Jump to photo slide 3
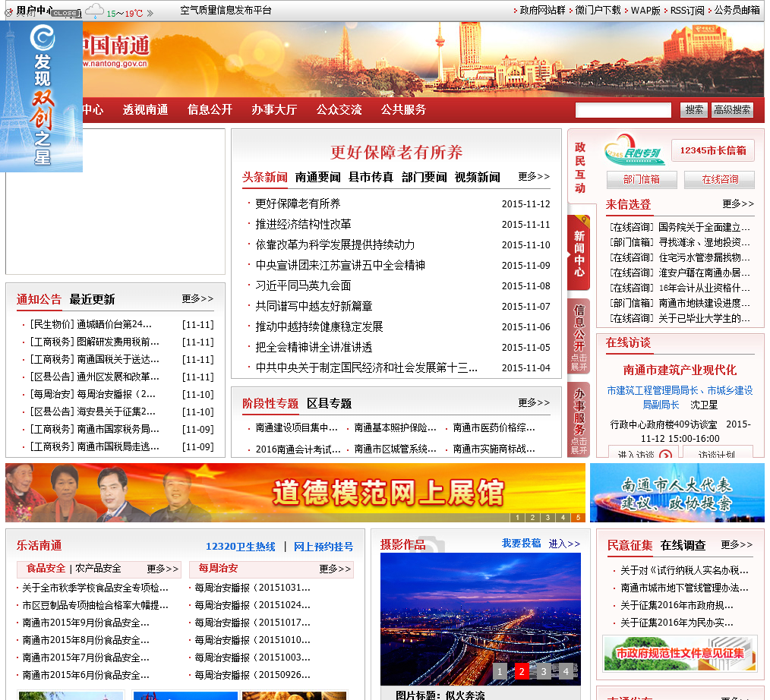770x700 pixels. [x=544, y=671]
